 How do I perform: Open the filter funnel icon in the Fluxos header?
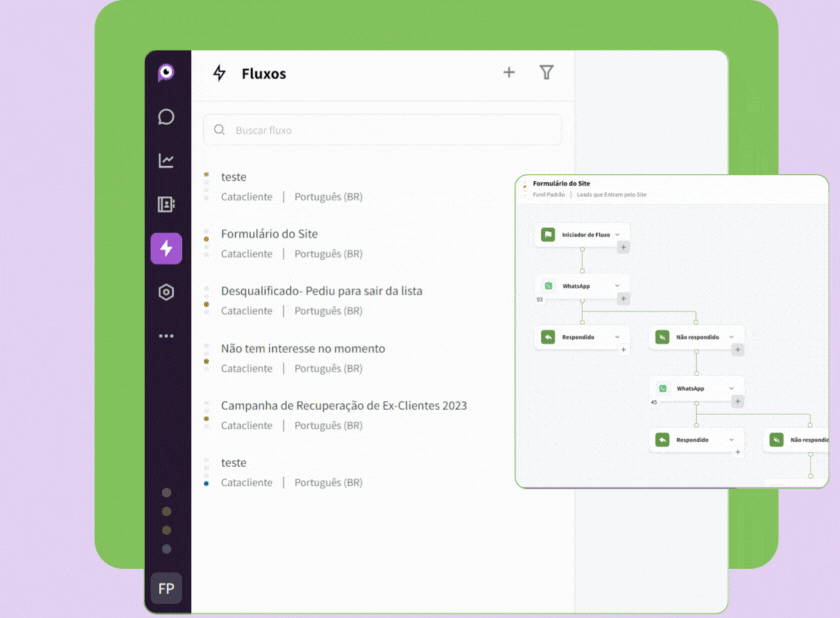pyautogui.click(x=546, y=72)
